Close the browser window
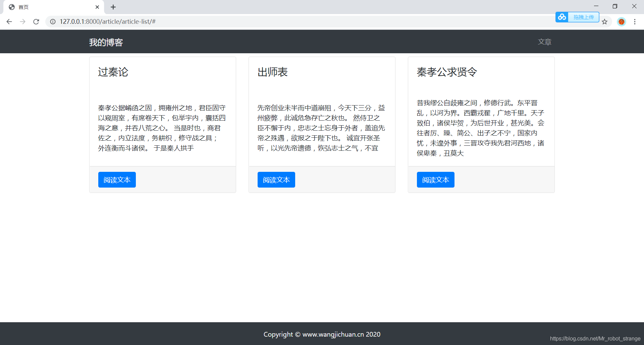This screenshot has width=644, height=345. (x=634, y=6)
